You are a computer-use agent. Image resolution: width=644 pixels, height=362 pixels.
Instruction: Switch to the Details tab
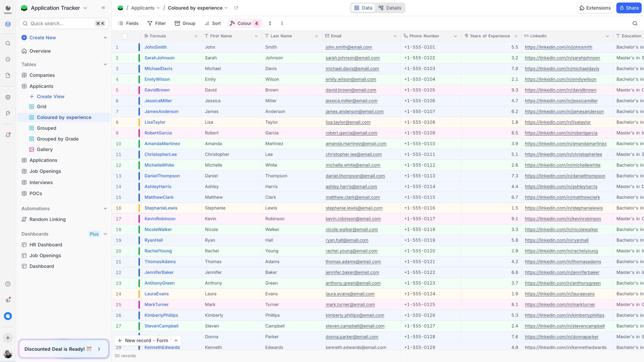390,8
